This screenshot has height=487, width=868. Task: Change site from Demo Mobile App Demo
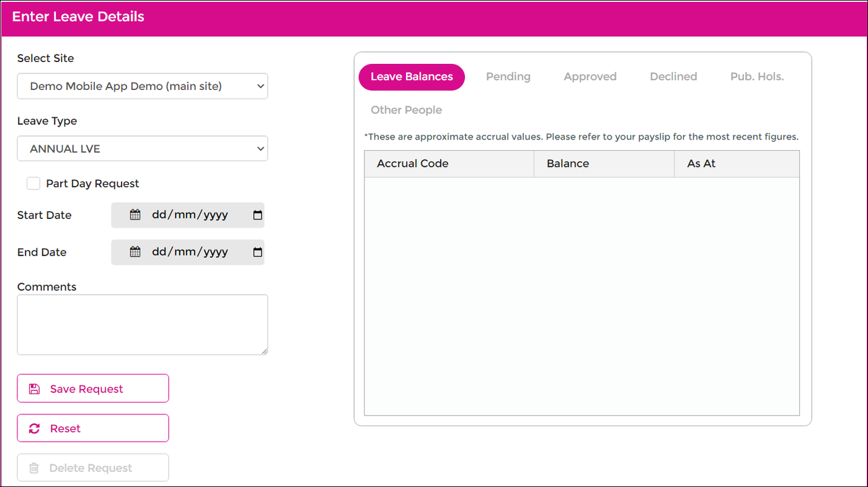click(x=143, y=86)
